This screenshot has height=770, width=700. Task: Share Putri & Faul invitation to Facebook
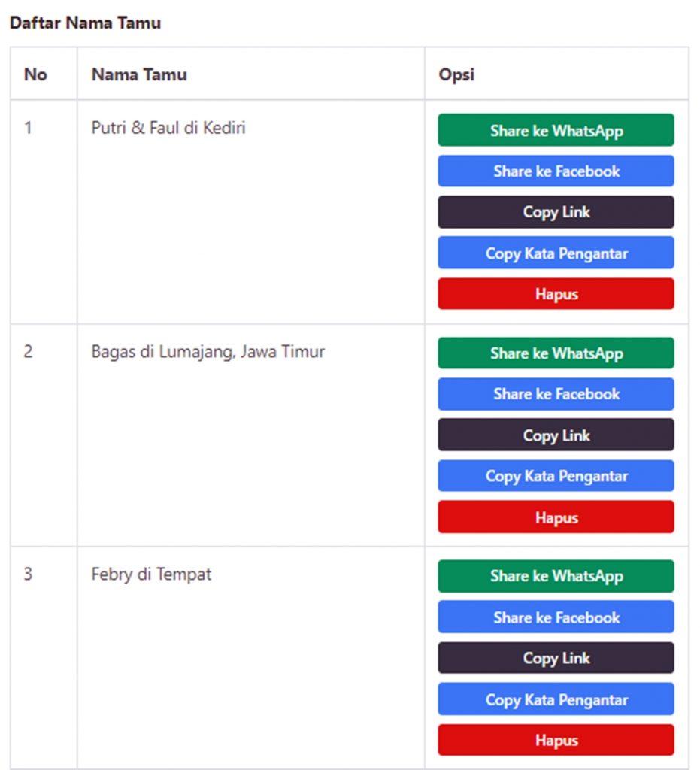point(556,171)
